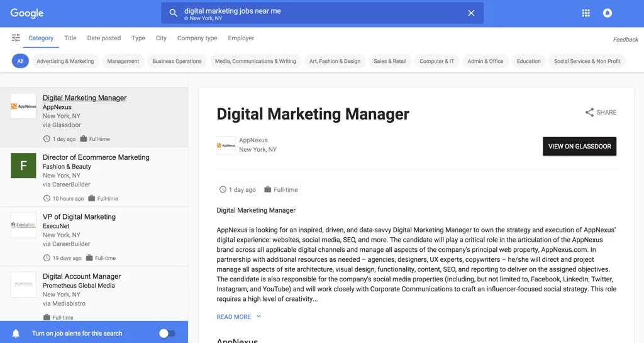
Task: Click the 19 days ago text
Action: click(67, 258)
